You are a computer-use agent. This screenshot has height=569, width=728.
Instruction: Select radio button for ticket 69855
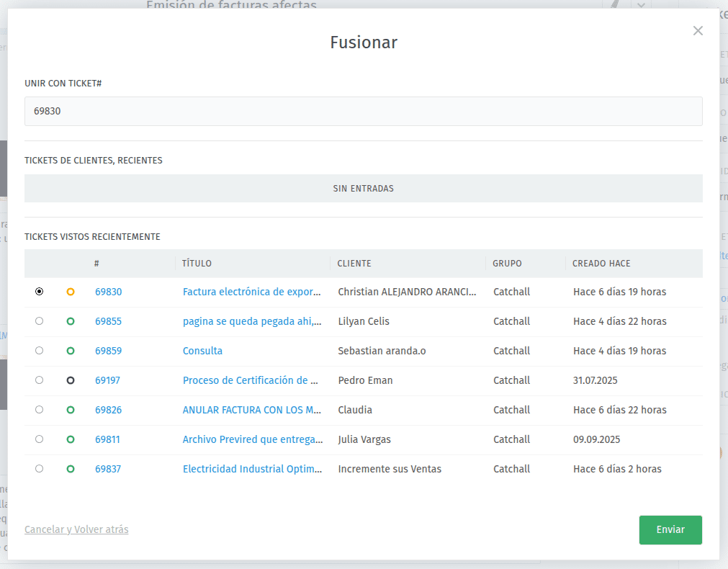(x=39, y=321)
